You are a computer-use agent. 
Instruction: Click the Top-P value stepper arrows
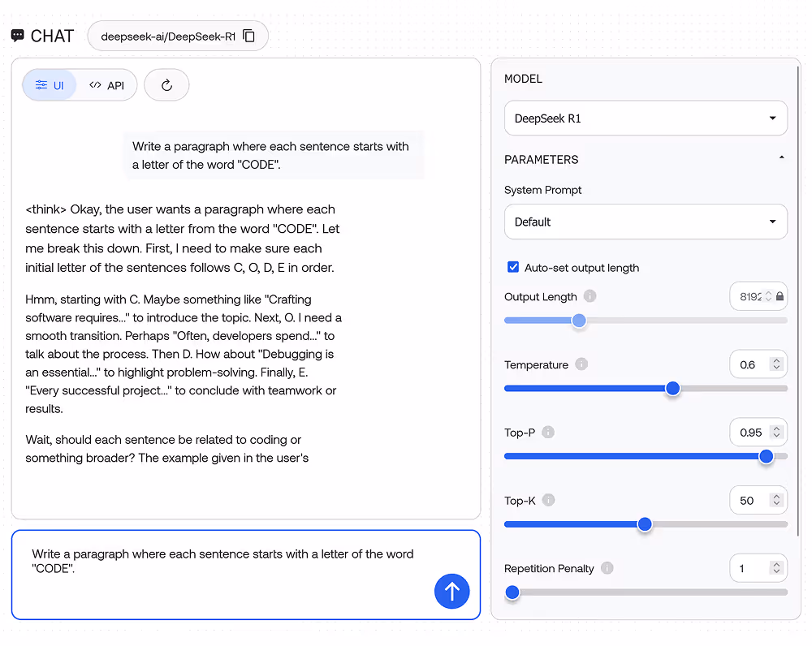click(x=776, y=433)
